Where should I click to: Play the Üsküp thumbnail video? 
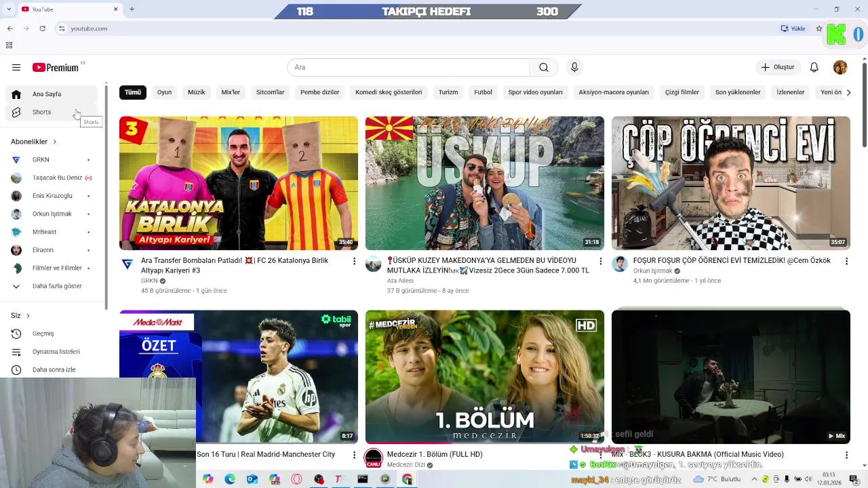484,183
